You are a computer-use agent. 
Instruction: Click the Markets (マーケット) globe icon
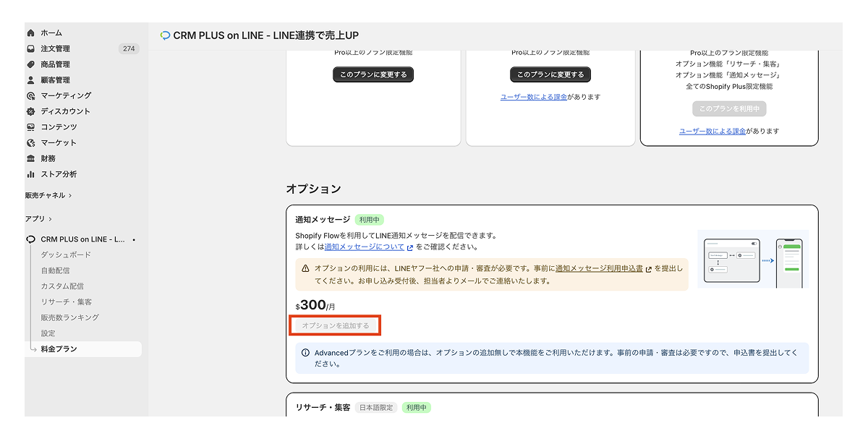point(30,142)
